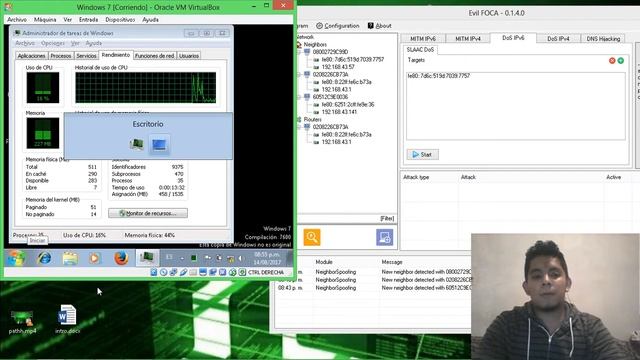
Task: Launch Internet Explorer from the Windows 7 taskbar
Action: [x=44, y=258]
